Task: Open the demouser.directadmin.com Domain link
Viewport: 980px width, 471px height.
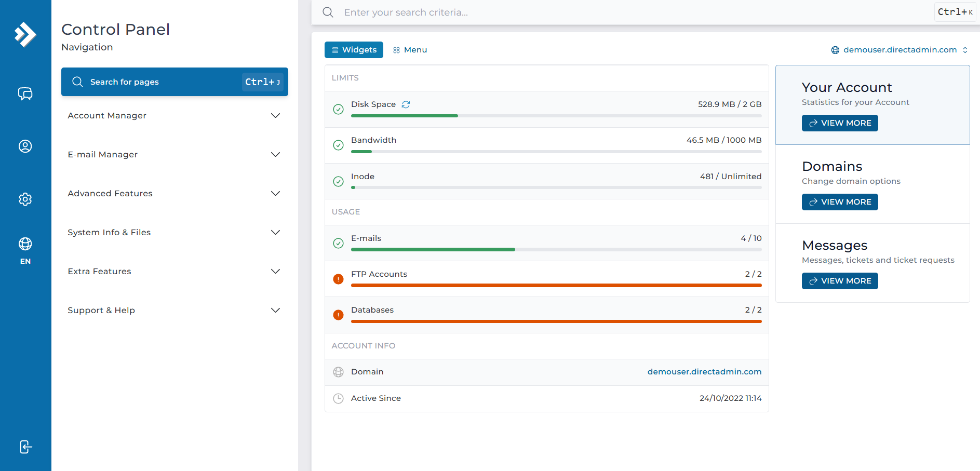Action: [x=704, y=372]
